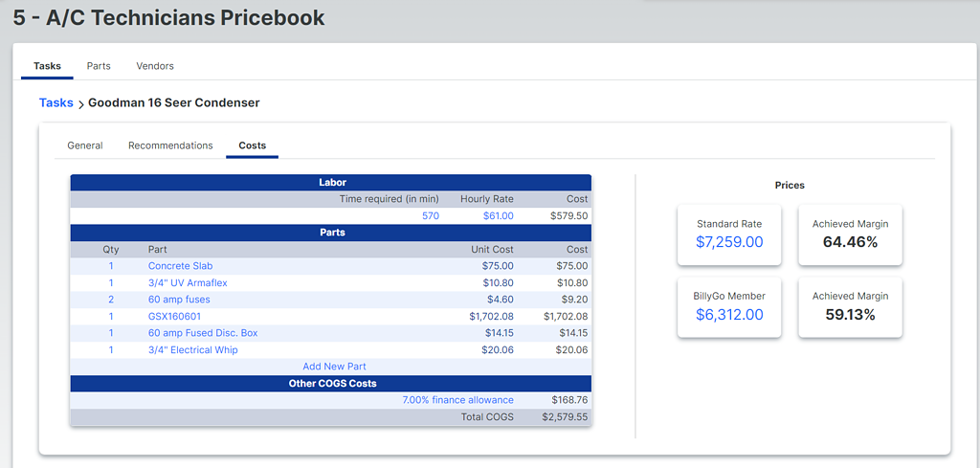This screenshot has height=468, width=980.
Task: Click the Goodman 16 Seer Condenser title
Action: [174, 102]
